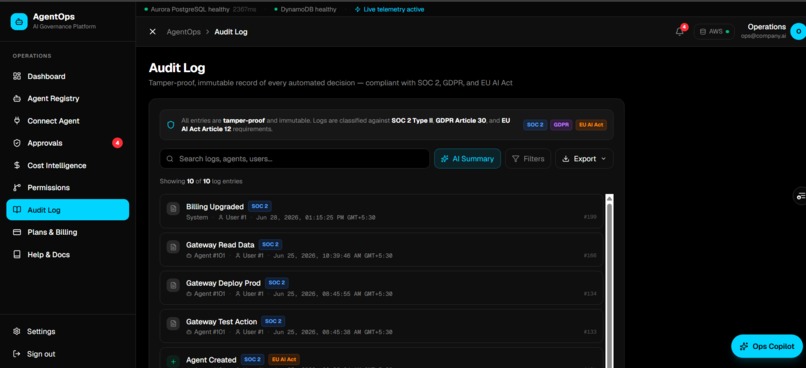Click the Search logs input field
Viewport: 806px width, 368px height.
(x=295, y=159)
